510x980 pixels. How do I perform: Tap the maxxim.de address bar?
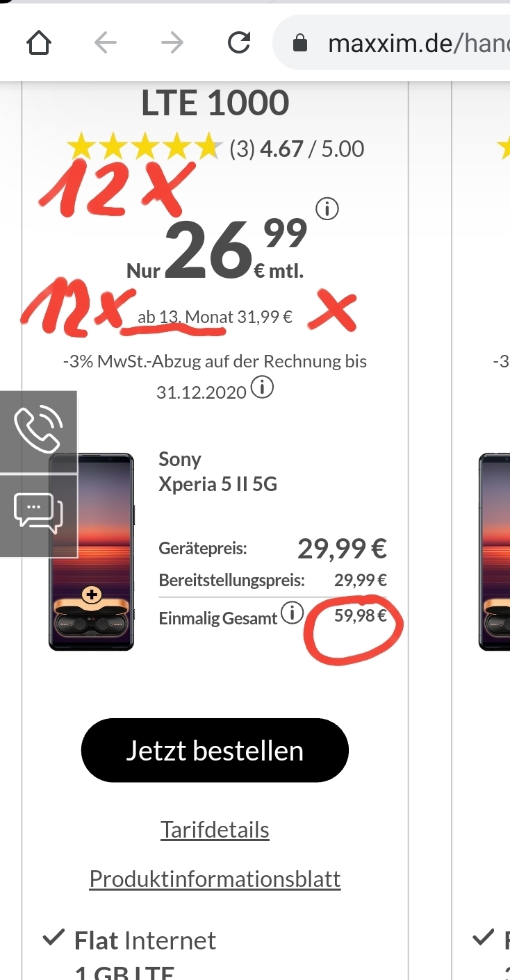(393, 44)
